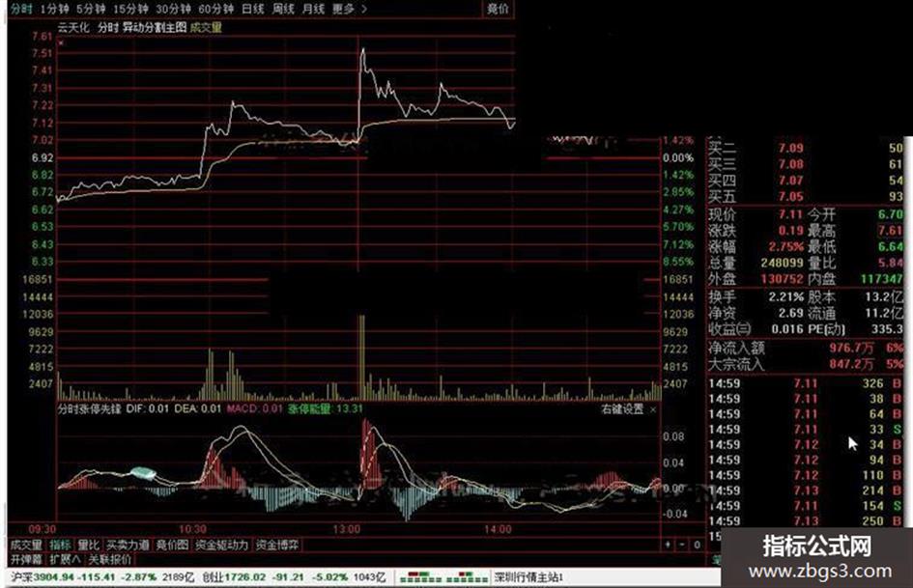Switch to the 月线 monthly chart

pyautogui.click(x=314, y=10)
